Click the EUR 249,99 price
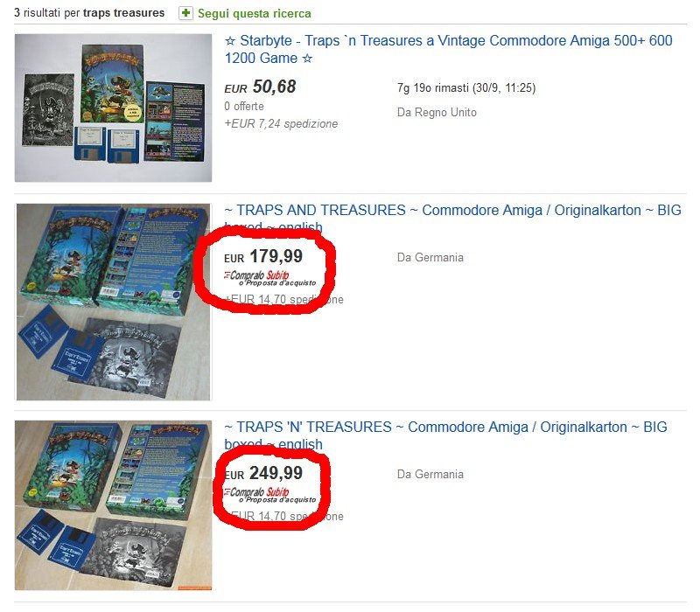The height and width of the screenshot is (612, 700). [263, 473]
